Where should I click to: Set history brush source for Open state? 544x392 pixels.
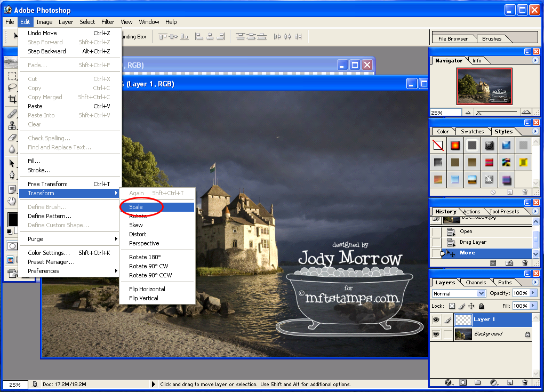[436, 231]
